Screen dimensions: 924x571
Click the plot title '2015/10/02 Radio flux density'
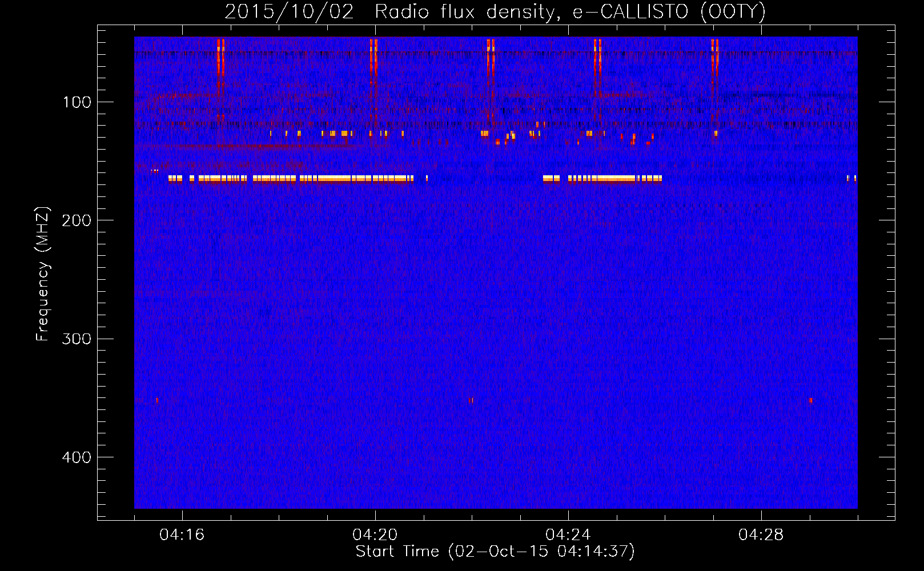coord(495,11)
